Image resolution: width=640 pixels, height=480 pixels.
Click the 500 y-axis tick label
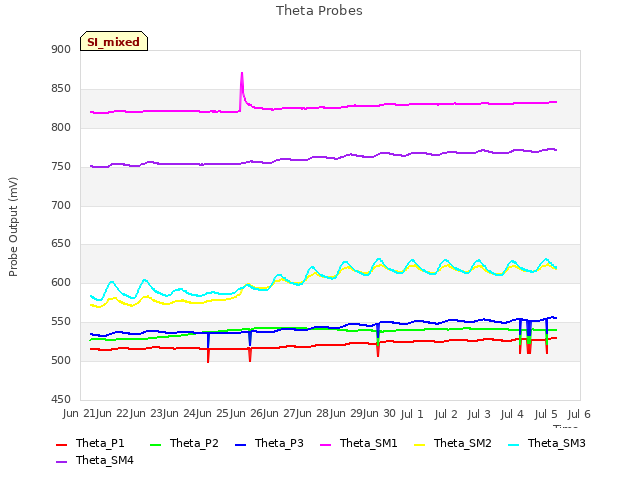tap(61, 360)
